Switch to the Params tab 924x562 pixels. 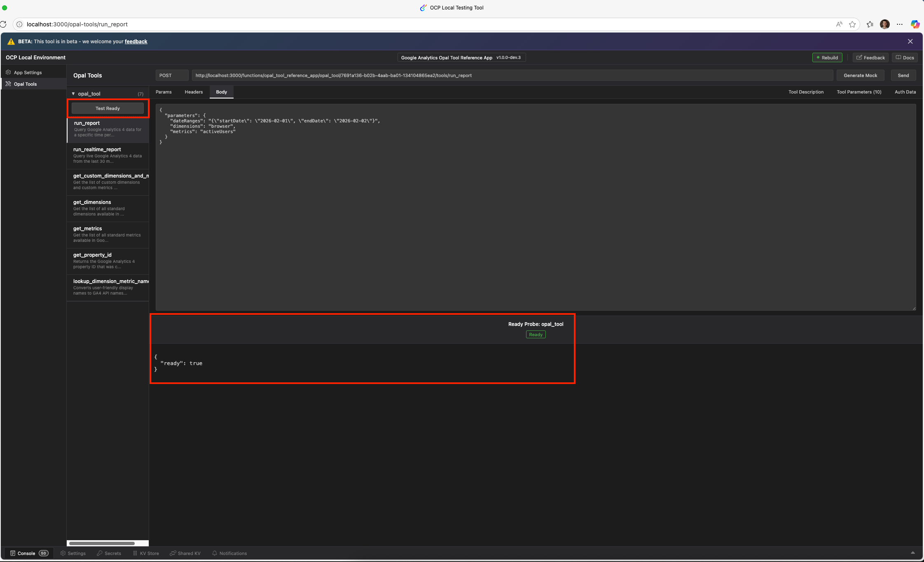[164, 92]
